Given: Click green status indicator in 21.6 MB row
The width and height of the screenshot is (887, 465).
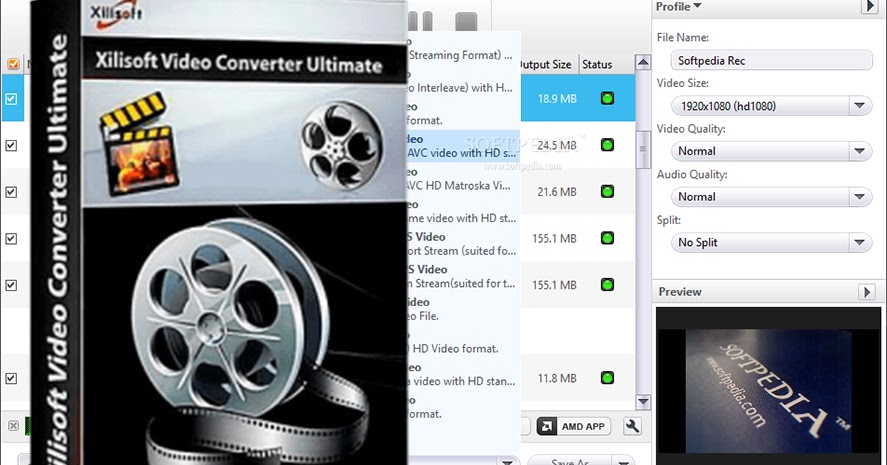Looking at the screenshot, I should 607,191.
